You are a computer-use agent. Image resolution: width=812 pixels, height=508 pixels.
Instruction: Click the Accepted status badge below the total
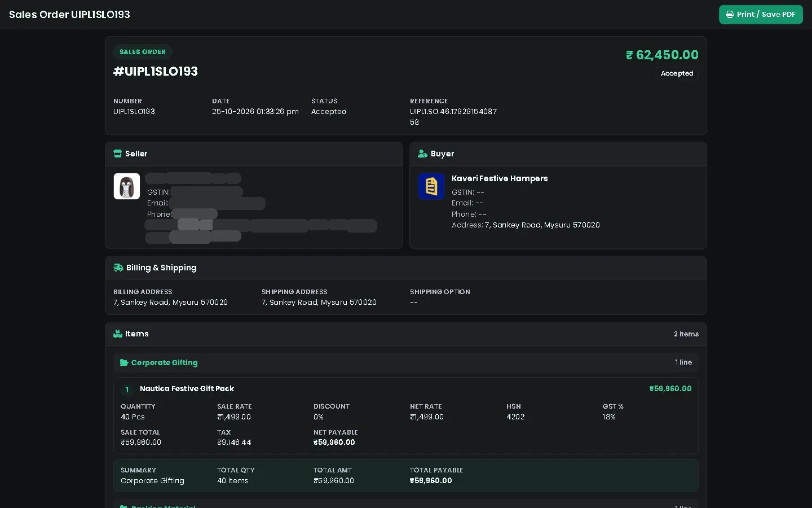(x=677, y=73)
